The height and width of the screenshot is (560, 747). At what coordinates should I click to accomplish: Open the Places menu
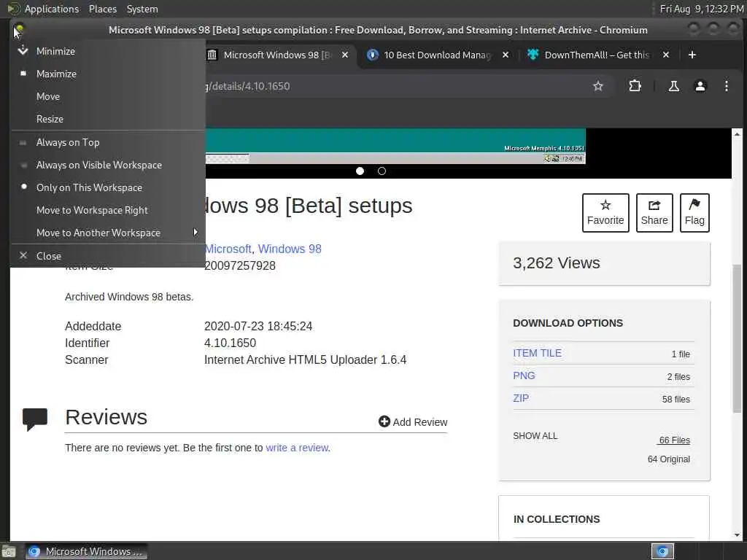click(102, 9)
